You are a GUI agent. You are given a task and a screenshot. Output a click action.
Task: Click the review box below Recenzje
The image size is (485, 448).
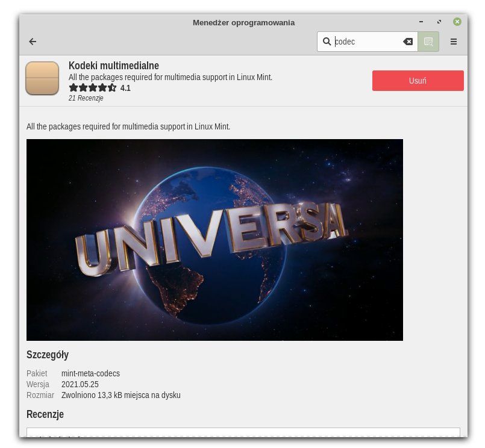(x=243, y=432)
